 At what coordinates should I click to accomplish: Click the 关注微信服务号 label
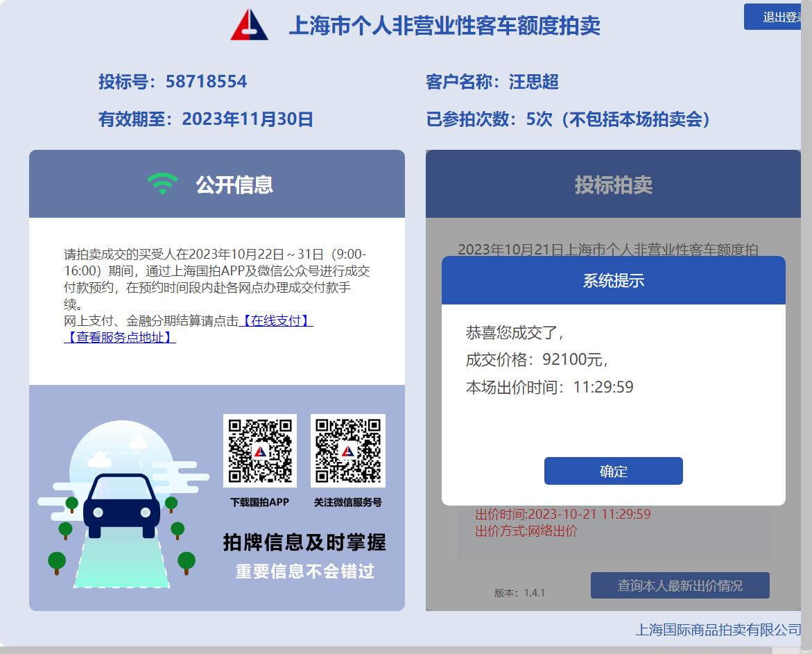(348, 501)
